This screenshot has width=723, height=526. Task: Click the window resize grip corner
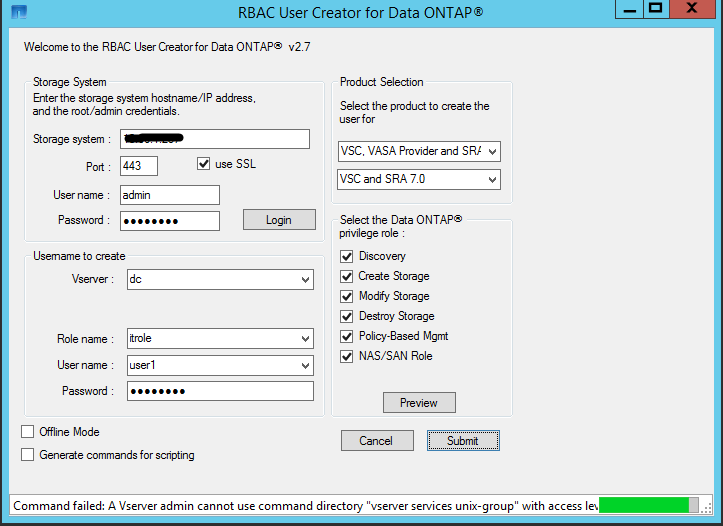click(x=706, y=507)
